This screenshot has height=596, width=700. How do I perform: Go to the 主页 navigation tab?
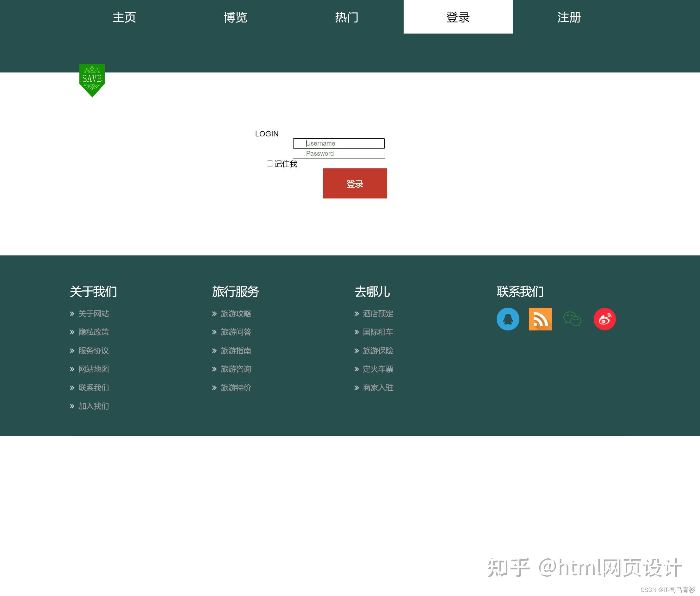click(x=124, y=17)
